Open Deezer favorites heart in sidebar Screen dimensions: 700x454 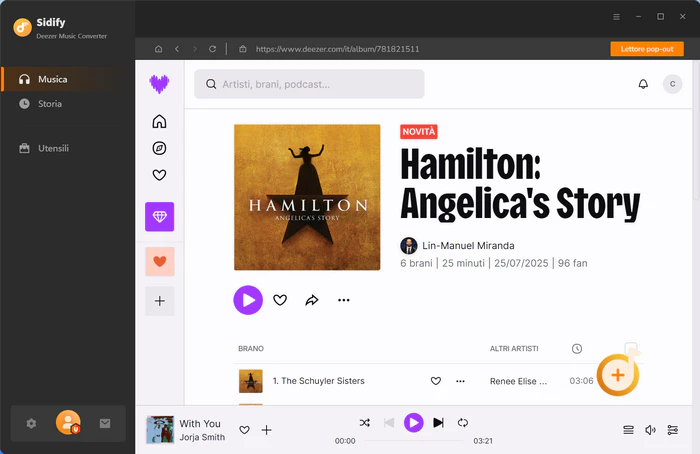point(159,175)
